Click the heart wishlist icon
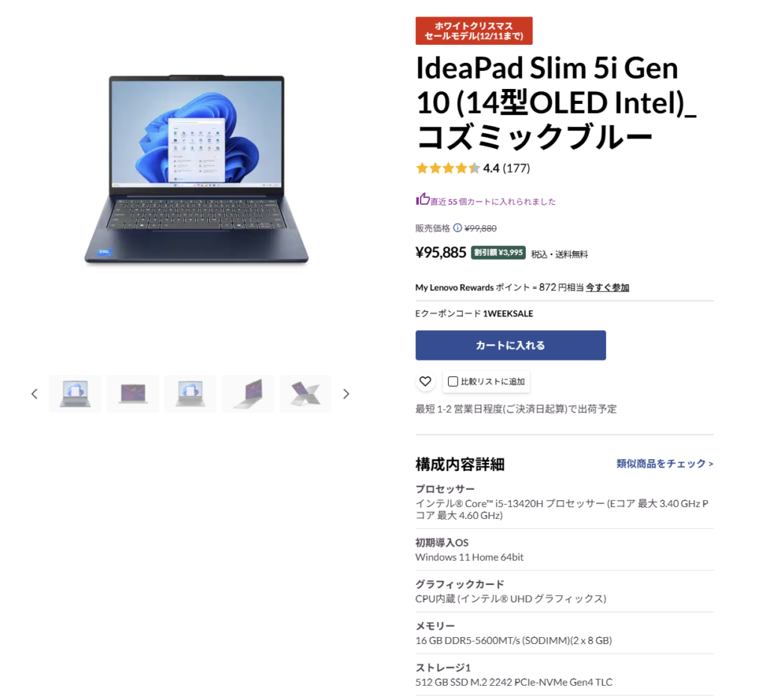The width and height of the screenshot is (766, 700). 425,381
